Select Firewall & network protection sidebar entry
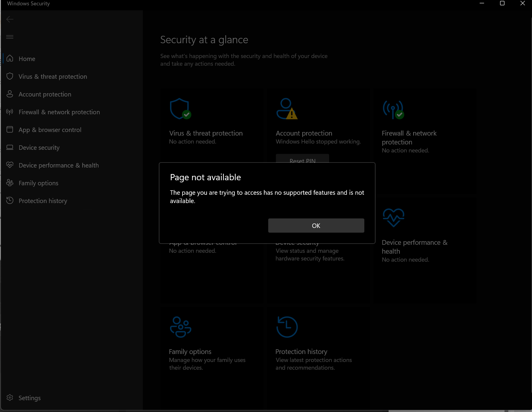This screenshot has width=532, height=412. pyautogui.click(x=59, y=112)
